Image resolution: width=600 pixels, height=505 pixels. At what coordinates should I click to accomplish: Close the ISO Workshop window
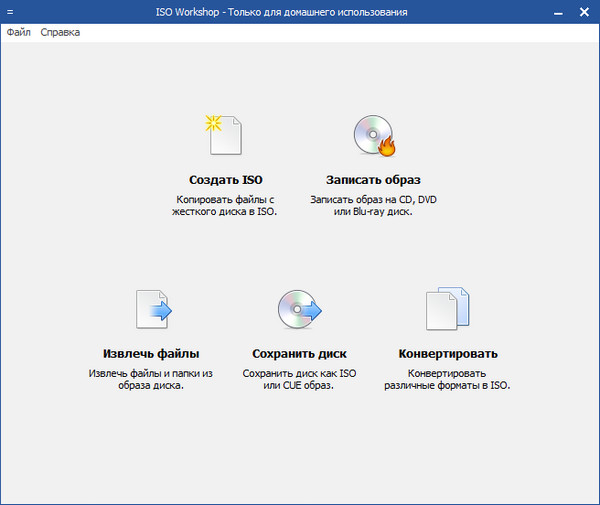(581, 12)
